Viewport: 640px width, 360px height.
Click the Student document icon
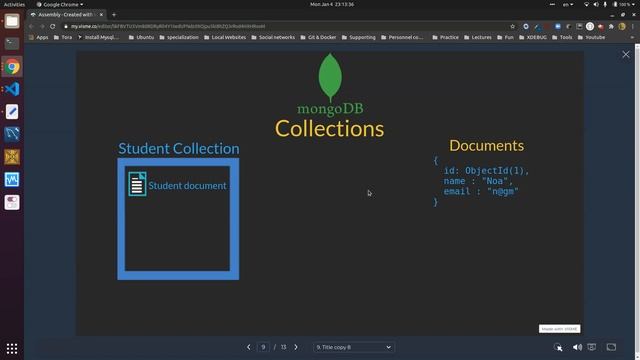[x=137, y=184]
